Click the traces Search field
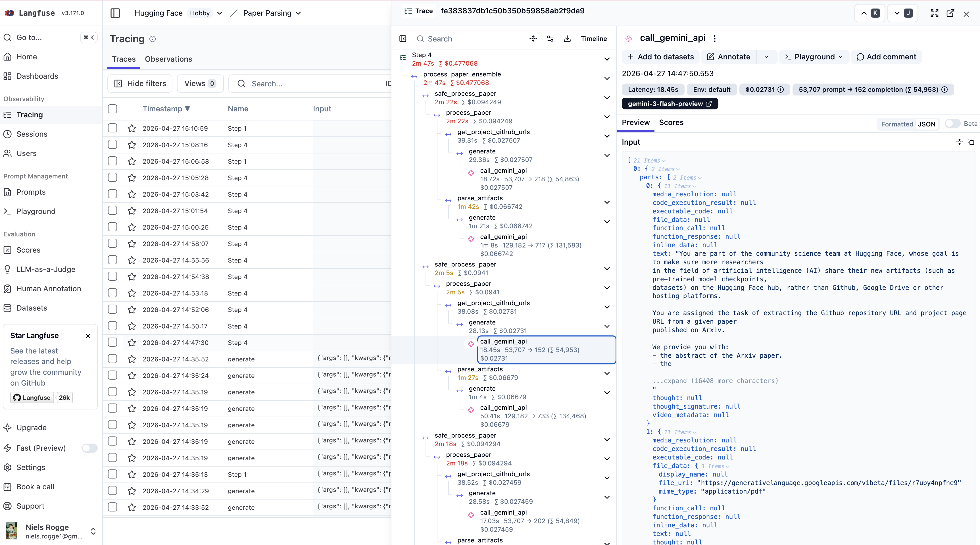This screenshot has height=545, width=980. coord(310,83)
